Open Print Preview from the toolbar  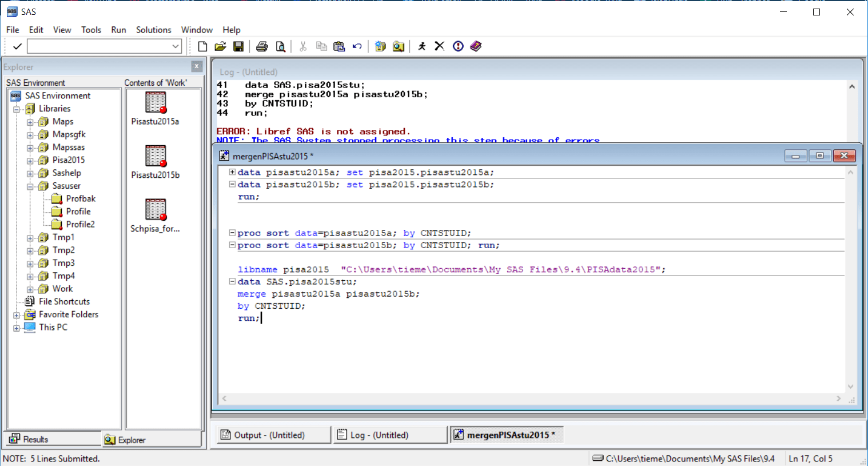[280, 46]
